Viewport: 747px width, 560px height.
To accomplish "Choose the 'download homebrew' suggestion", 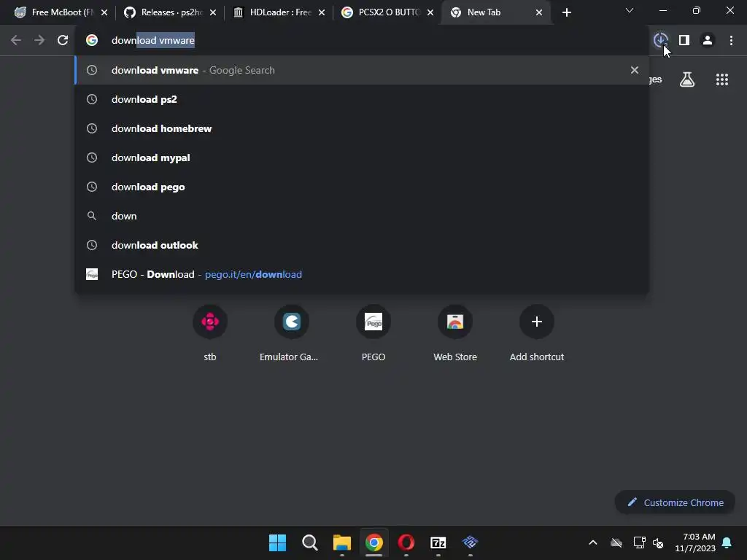I will coord(362,128).
